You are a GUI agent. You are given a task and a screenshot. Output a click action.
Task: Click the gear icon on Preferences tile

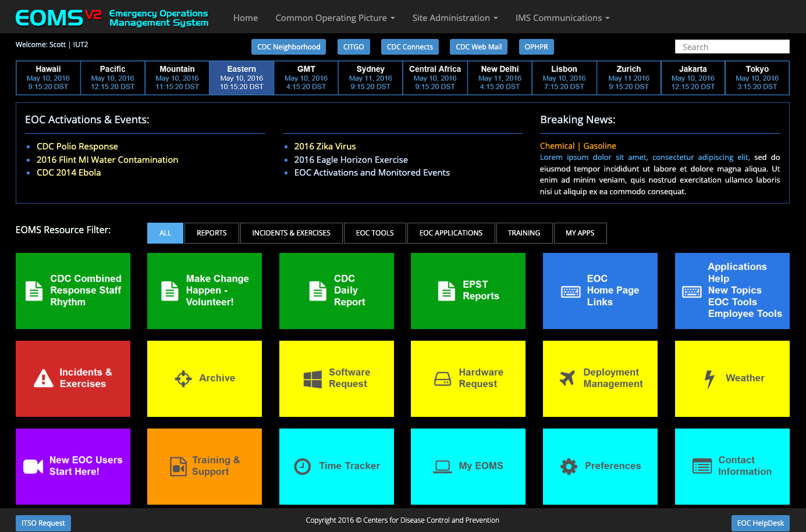click(x=569, y=466)
